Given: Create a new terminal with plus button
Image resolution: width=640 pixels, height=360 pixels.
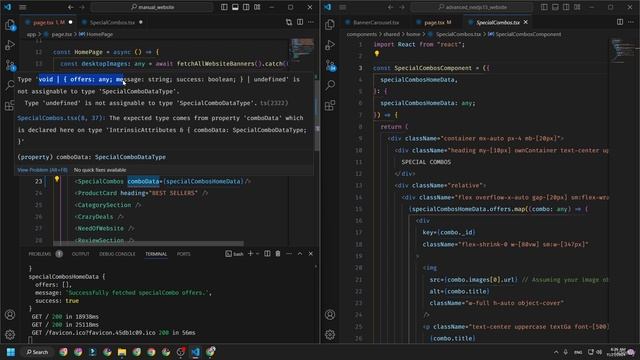Looking at the screenshot, I should (x=250, y=253).
